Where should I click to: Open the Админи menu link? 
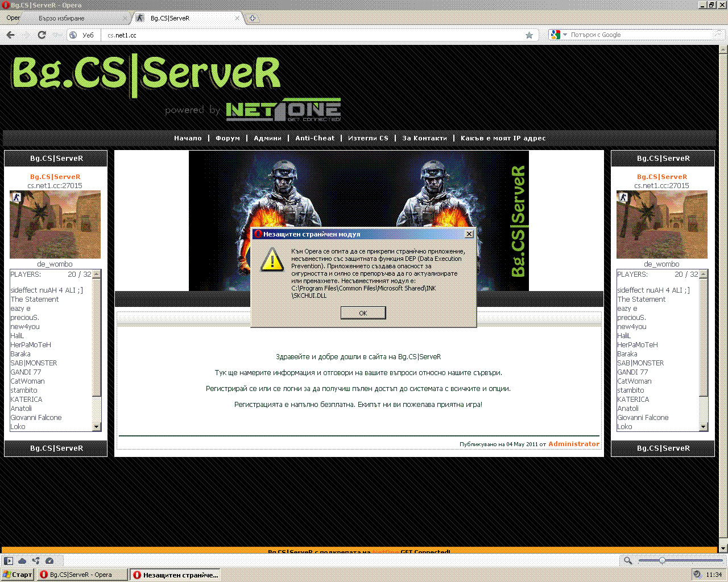(x=267, y=138)
